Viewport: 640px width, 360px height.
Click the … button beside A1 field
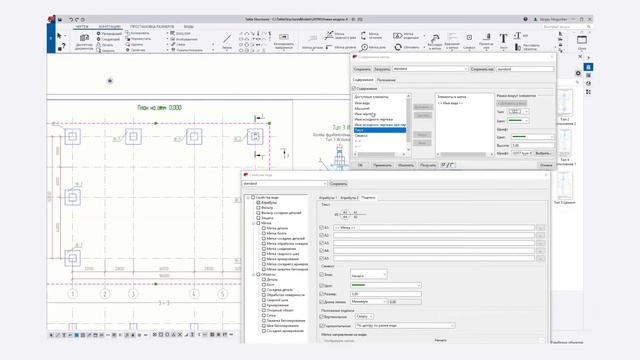point(540,227)
